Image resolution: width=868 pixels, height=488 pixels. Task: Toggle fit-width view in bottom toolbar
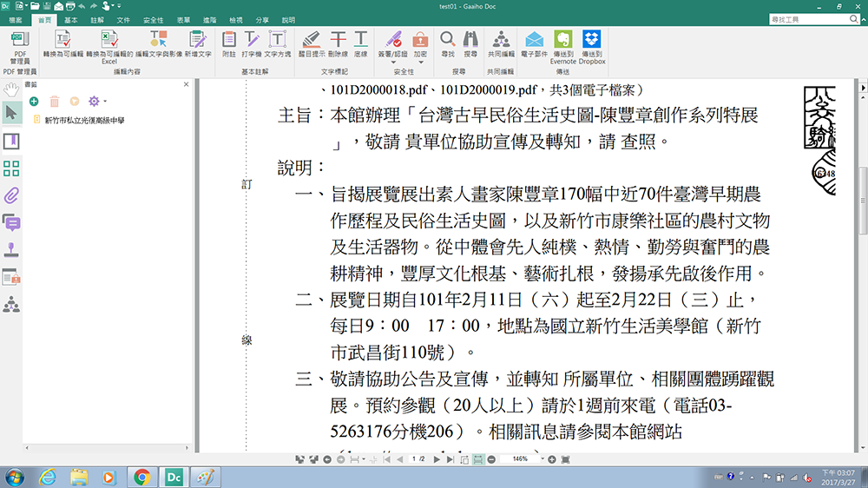point(478,458)
